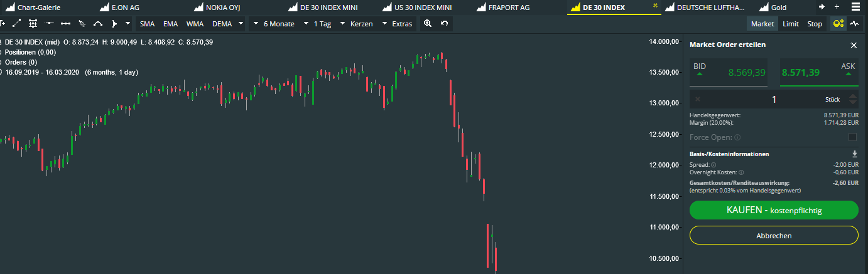Click the Abbrechen button
Viewport: 868px width, 274px height.
(x=774, y=235)
